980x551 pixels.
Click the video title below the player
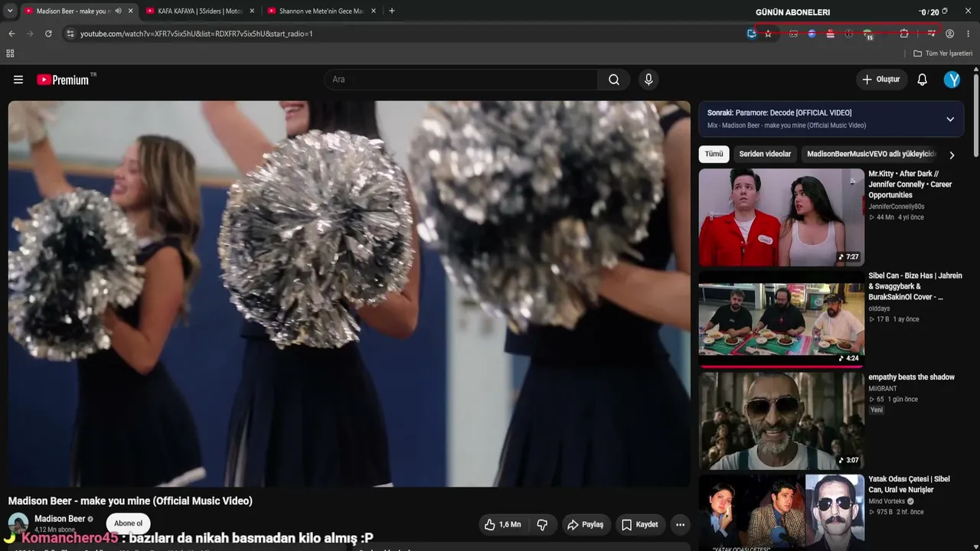[130, 501]
